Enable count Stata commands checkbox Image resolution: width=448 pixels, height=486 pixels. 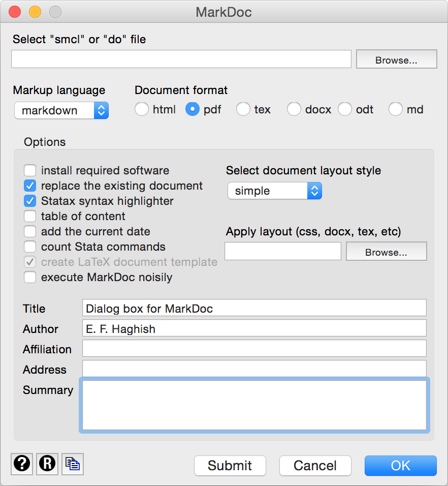[30, 247]
